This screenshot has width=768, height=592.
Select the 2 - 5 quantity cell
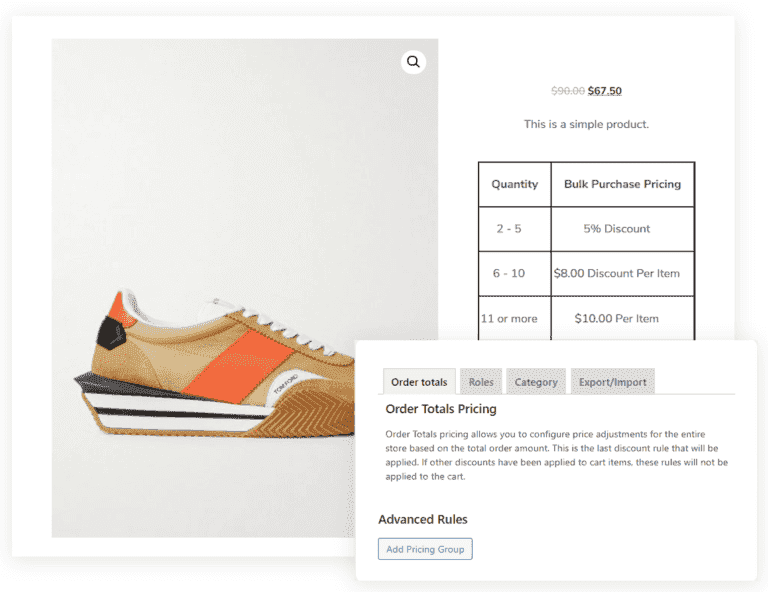509,229
